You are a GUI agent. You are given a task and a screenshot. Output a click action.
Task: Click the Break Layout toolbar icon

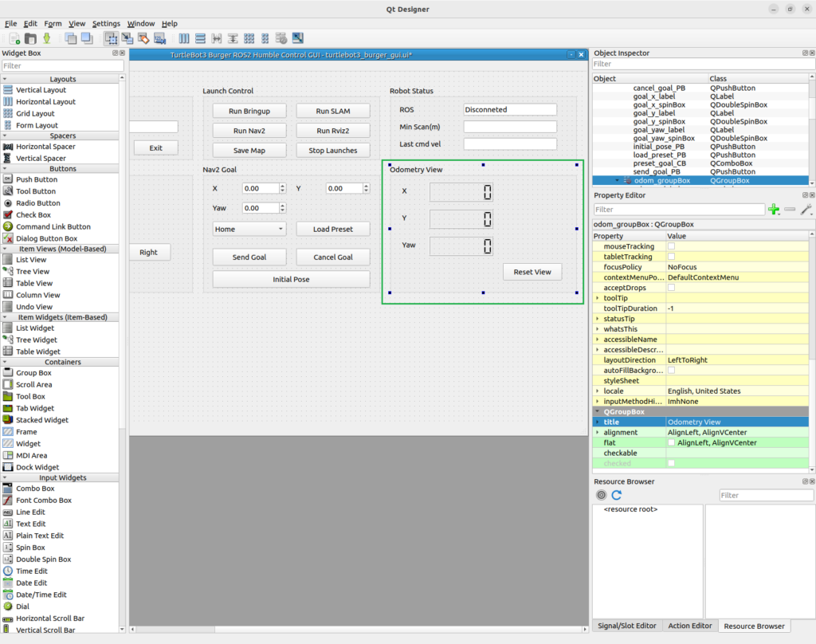point(281,38)
